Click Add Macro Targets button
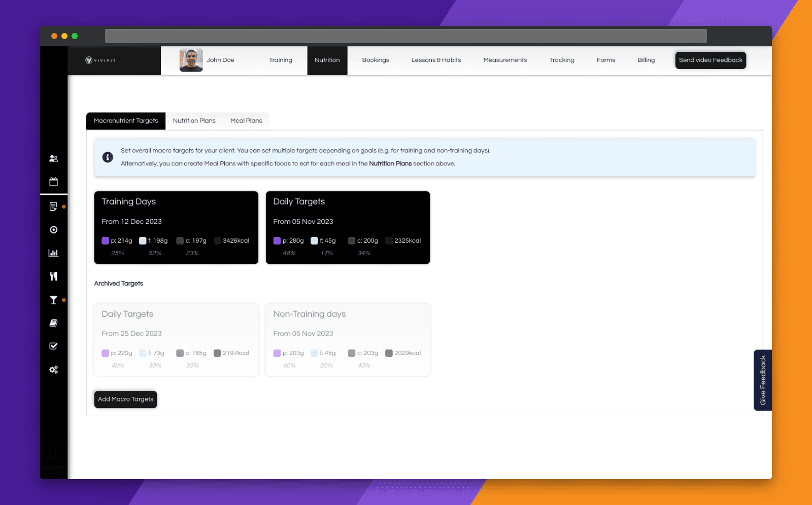 [125, 399]
